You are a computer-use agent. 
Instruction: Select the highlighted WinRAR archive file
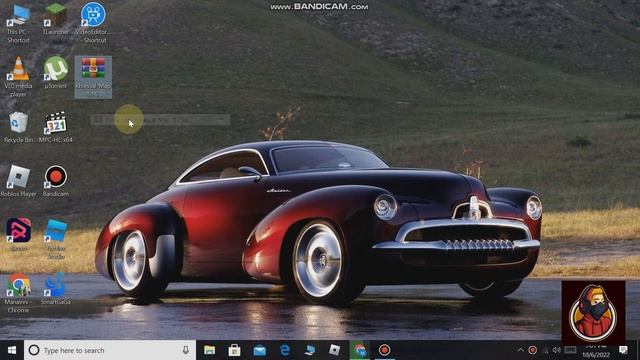coord(93,77)
